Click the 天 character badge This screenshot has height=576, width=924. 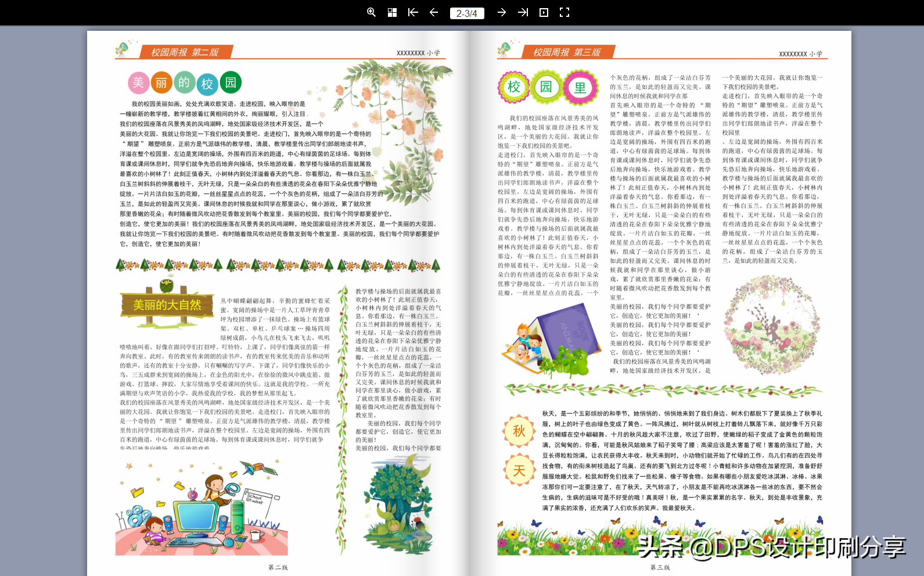click(x=519, y=470)
